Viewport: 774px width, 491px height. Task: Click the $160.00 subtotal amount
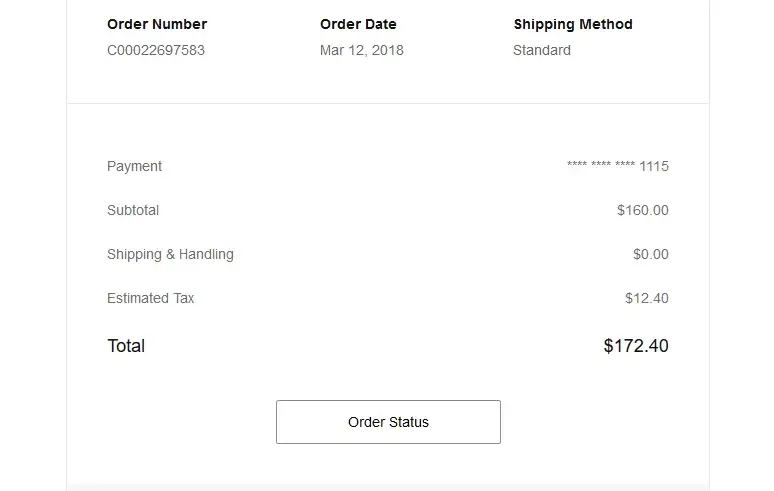643,210
